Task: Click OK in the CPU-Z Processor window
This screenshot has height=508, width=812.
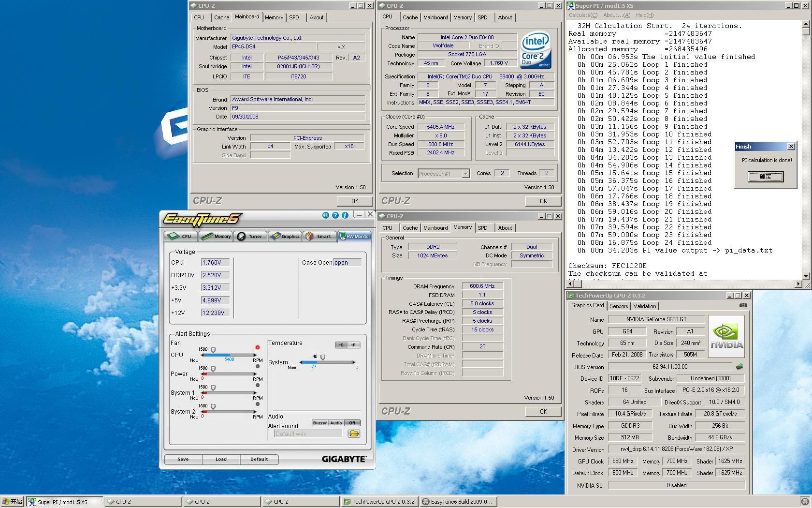Action: (543, 201)
